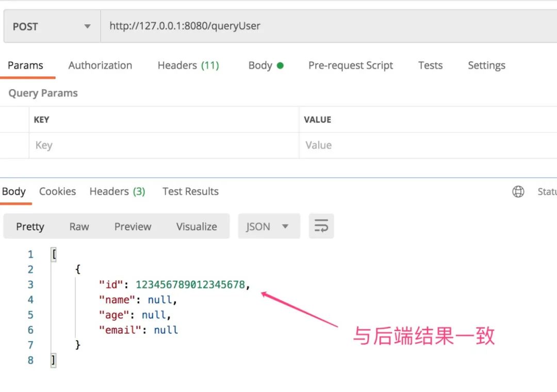Click the request URL field
The image size is (557, 392).
pyautogui.click(x=325, y=26)
